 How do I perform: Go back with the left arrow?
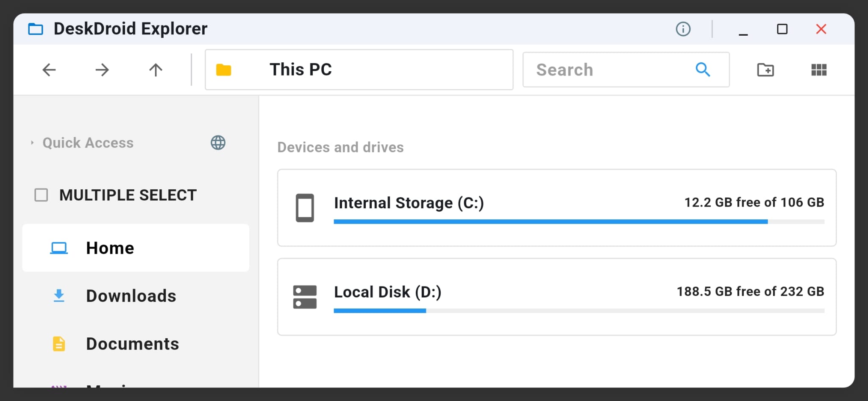click(49, 70)
